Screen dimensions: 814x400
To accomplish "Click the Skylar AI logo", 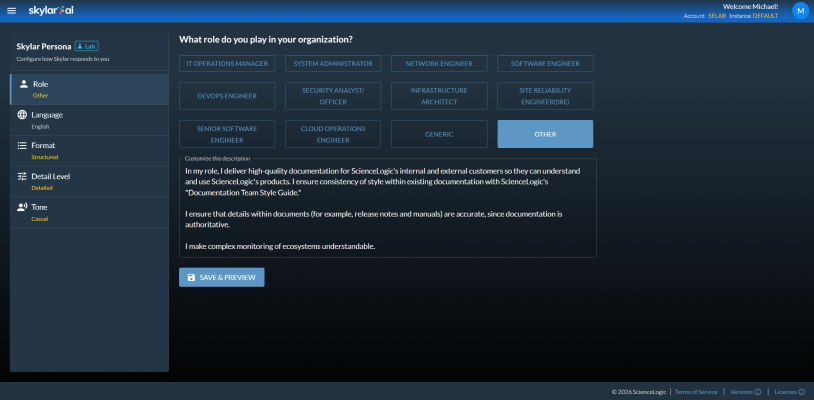I will click(x=51, y=10).
